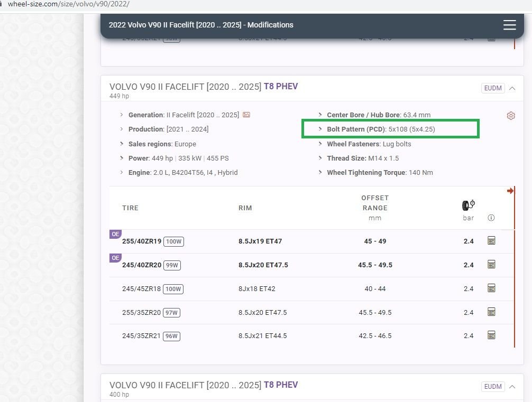Click the calculator icon for 255/35ZR20 row
Viewport: 532px width, 402px height.
(491, 312)
